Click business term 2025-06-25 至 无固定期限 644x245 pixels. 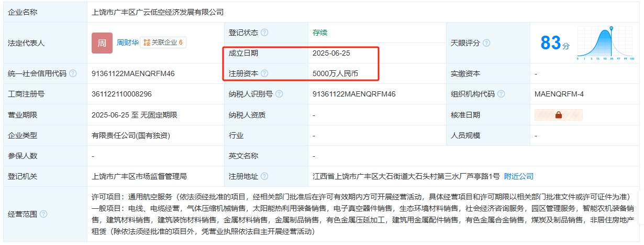coord(134,115)
